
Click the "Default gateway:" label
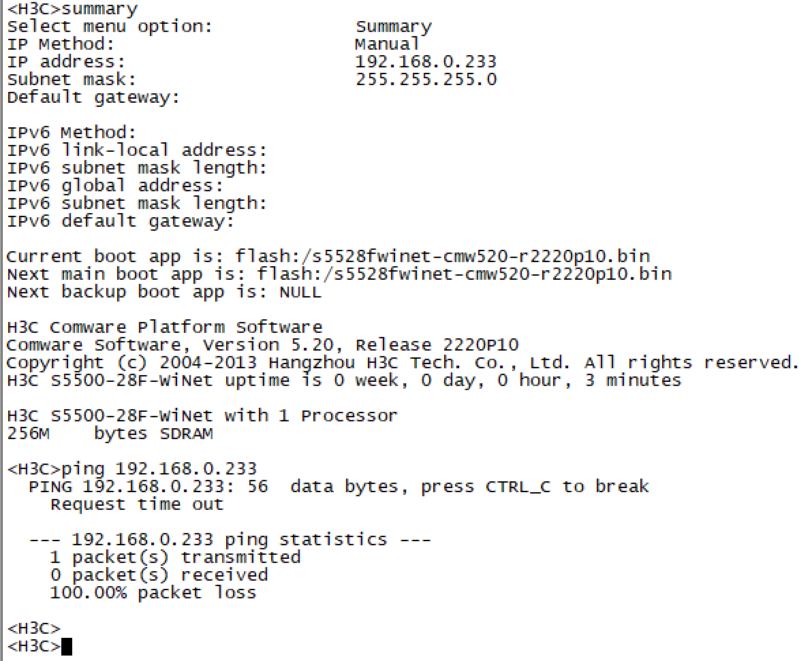(x=93, y=97)
